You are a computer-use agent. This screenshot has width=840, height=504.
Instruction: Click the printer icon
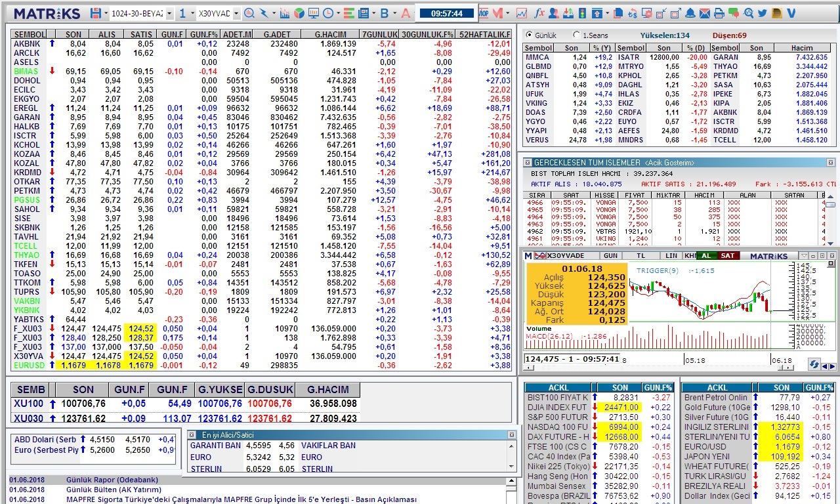pyautogui.click(x=719, y=13)
